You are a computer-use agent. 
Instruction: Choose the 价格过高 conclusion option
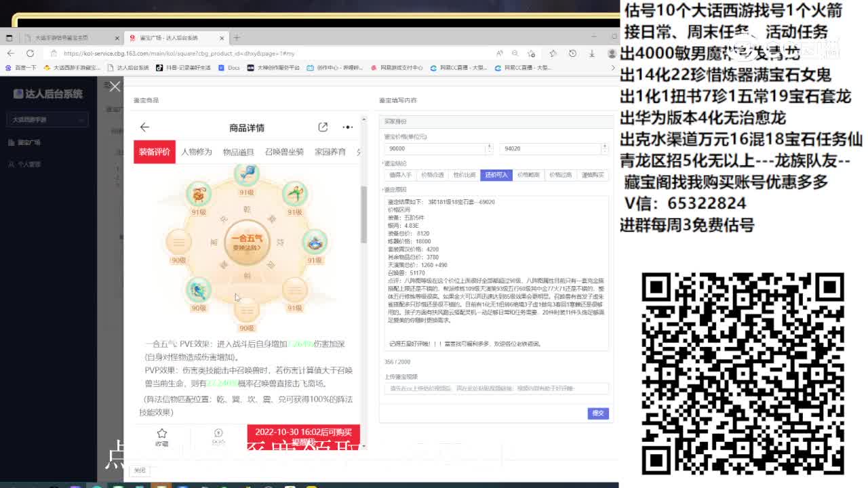pos(560,175)
